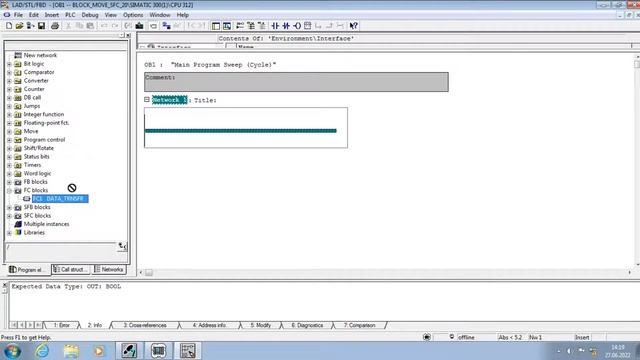Switch to the 3: Cross-references tab
Screen dimensions: 640x360
145,325
